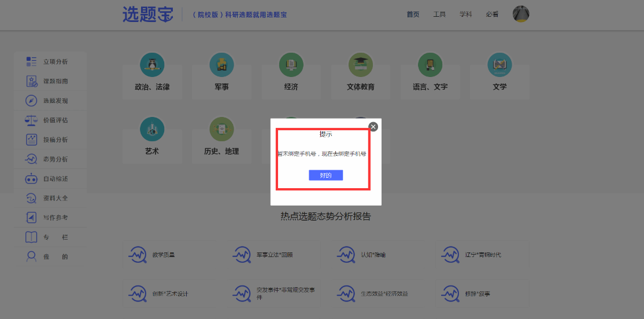Click the 好的 button in the dialog
This screenshot has height=319, width=644.
[325, 175]
